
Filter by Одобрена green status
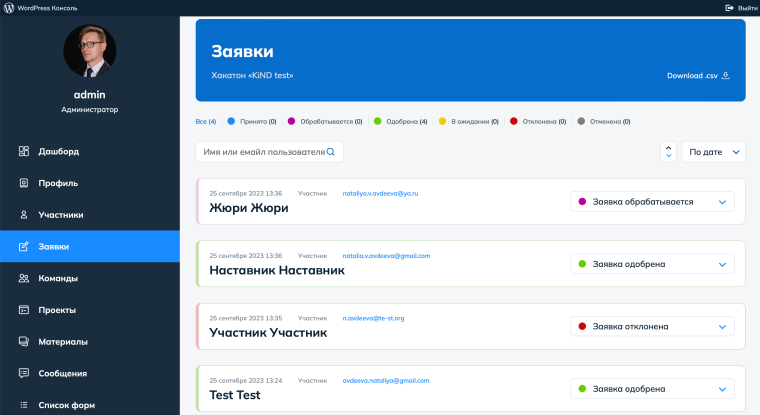[402, 121]
